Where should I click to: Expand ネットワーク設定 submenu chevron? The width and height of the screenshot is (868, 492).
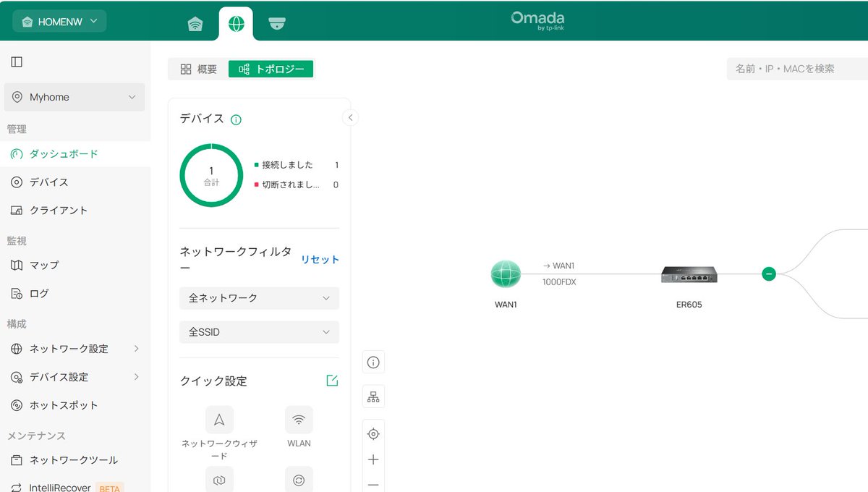coord(137,349)
